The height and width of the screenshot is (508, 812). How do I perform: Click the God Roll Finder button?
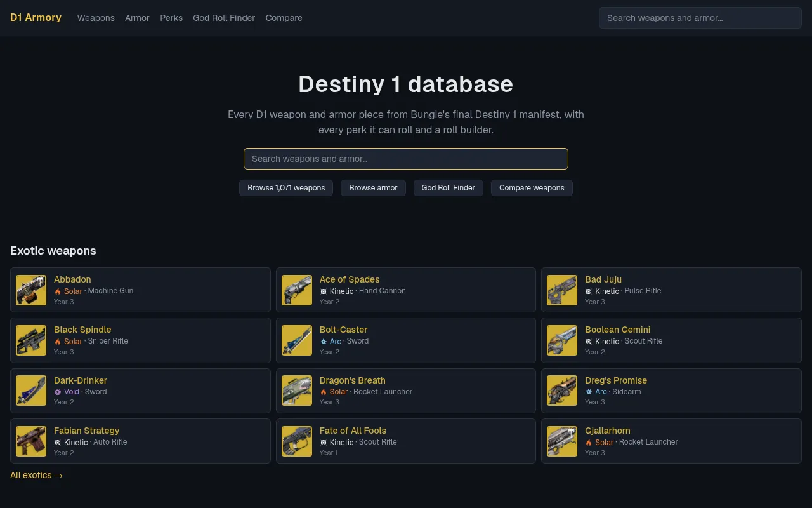click(449, 188)
